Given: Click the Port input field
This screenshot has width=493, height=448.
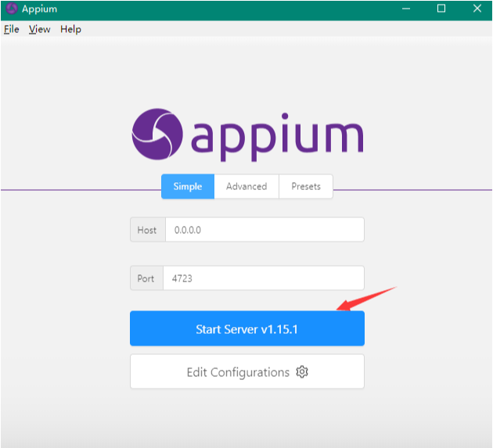Looking at the screenshot, I should click(x=264, y=278).
